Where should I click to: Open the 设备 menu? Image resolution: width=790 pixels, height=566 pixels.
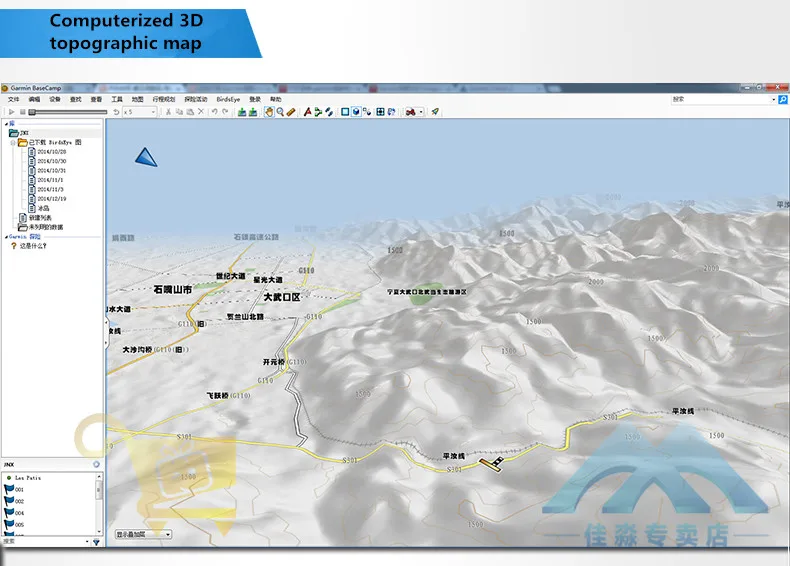click(x=55, y=99)
